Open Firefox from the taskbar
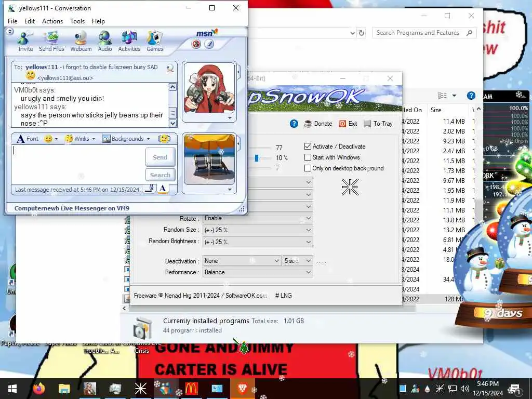This screenshot has height=399, width=532. pos(39,388)
